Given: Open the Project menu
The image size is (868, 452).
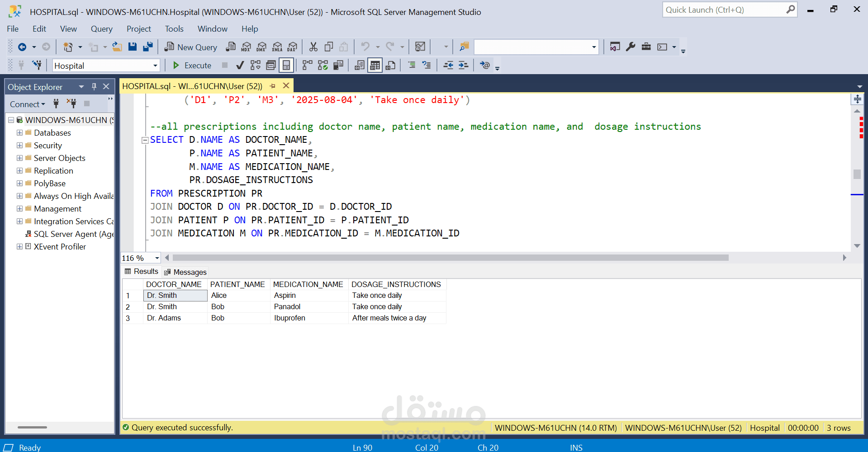Looking at the screenshot, I should click(x=139, y=29).
